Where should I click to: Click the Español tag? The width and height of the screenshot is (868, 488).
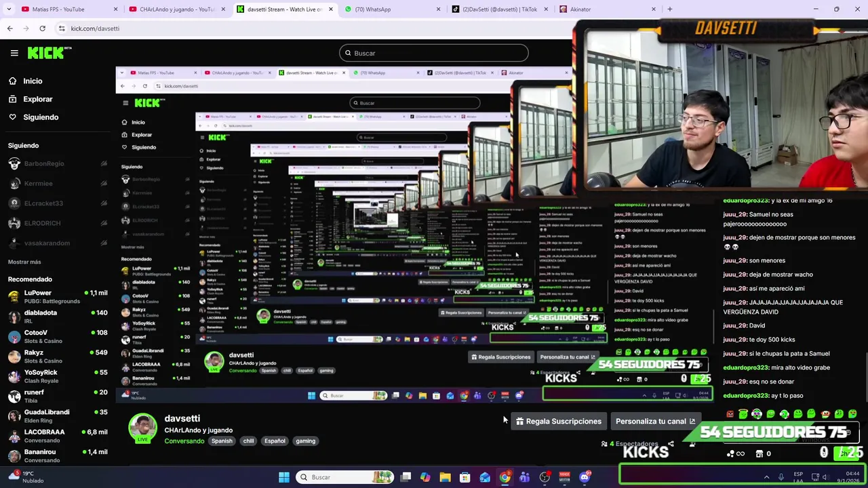point(275,441)
